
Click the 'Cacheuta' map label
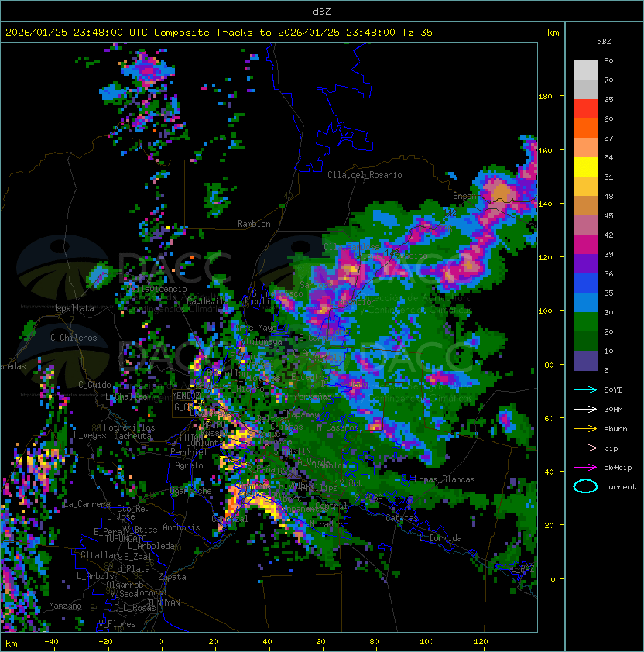(x=132, y=436)
